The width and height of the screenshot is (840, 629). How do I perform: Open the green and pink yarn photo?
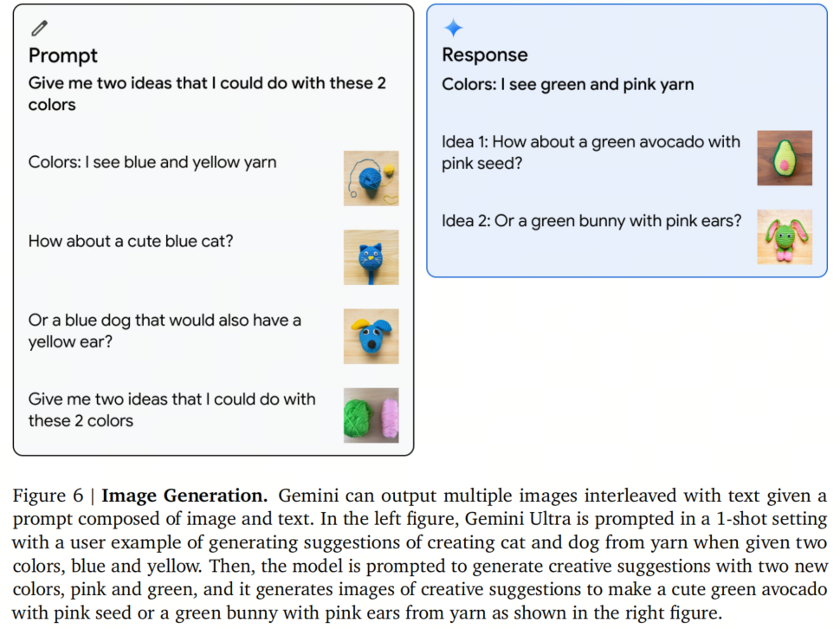[x=371, y=415]
